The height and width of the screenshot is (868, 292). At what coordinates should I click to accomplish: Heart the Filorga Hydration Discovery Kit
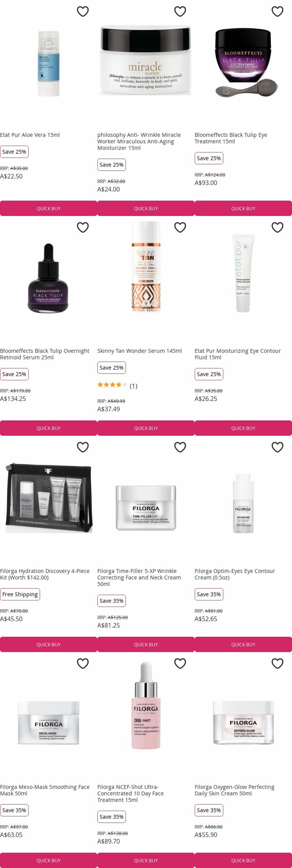[83, 447]
